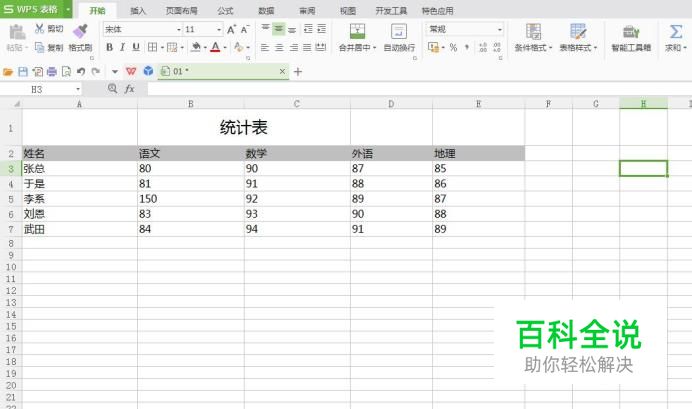Click the red font color A
This screenshot has width=692, height=409.
coord(215,47)
